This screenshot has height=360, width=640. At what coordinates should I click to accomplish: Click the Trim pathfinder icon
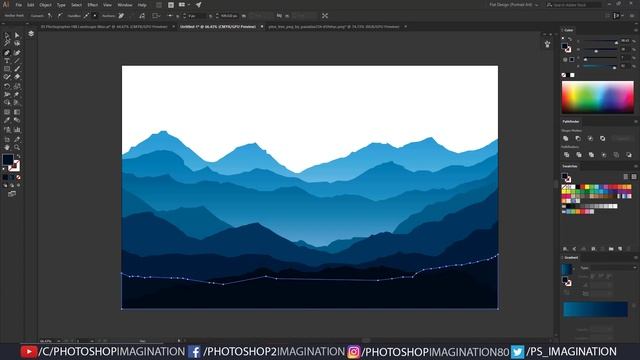point(579,155)
